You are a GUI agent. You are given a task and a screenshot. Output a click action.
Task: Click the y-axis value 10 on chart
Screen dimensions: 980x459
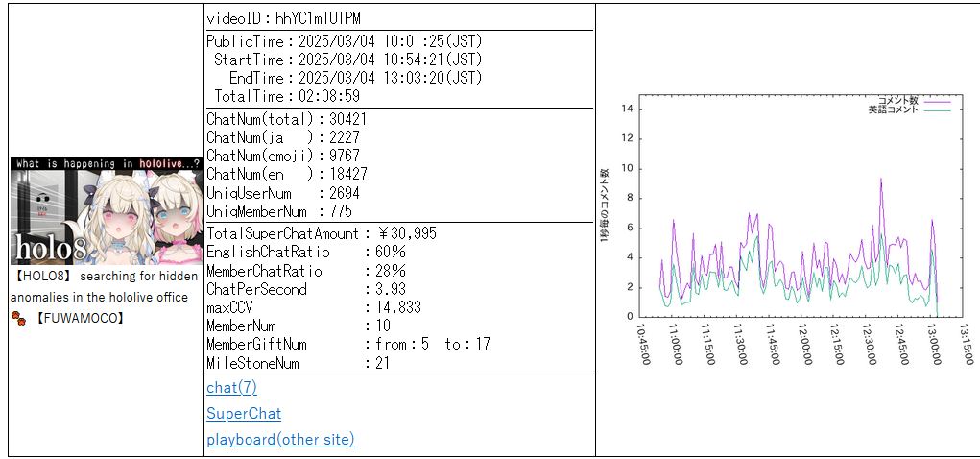[x=628, y=169]
